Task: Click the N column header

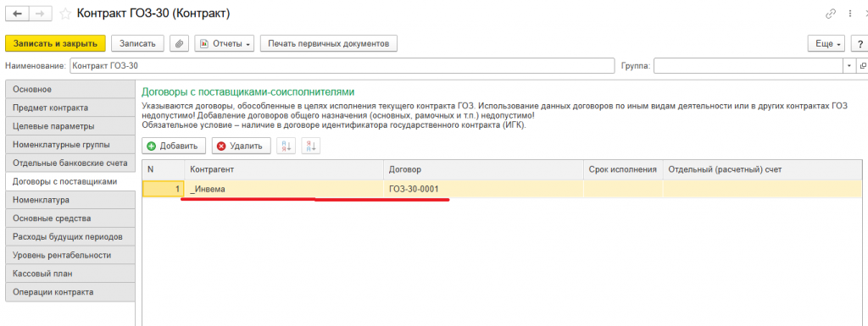Action: coord(164,169)
